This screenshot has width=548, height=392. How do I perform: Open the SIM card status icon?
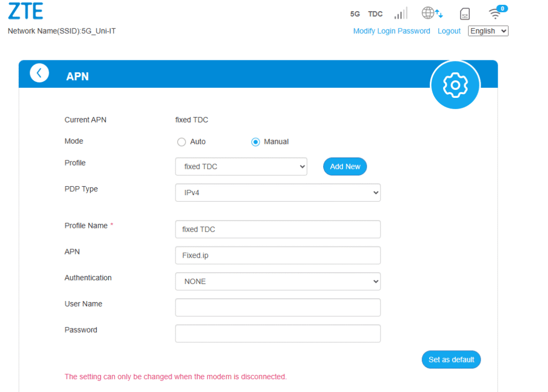[465, 14]
